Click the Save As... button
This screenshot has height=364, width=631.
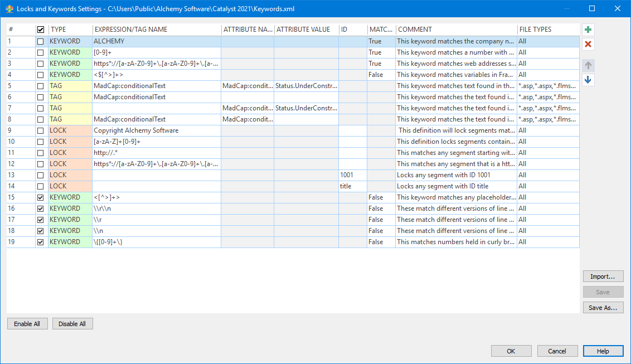tap(603, 308)
